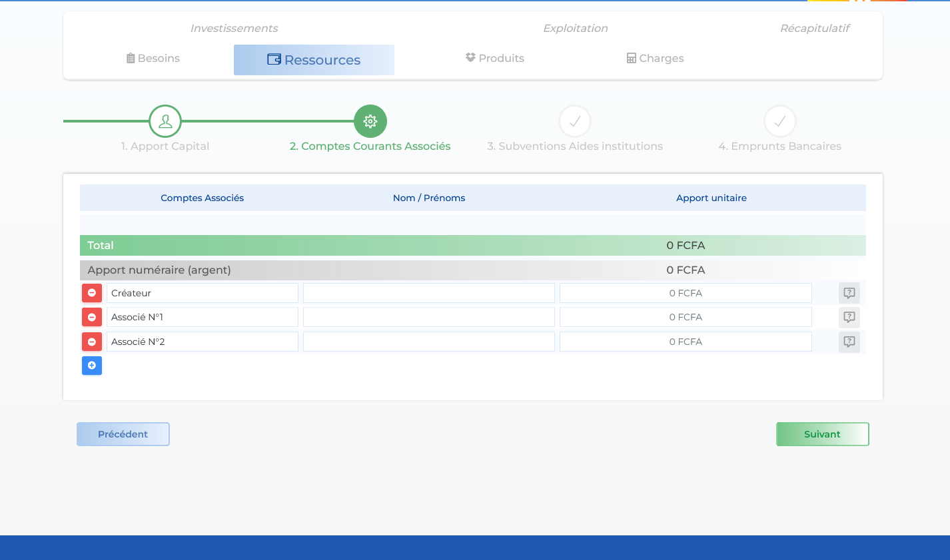
Task: Open the Produits tab
Action: point(495,59)
